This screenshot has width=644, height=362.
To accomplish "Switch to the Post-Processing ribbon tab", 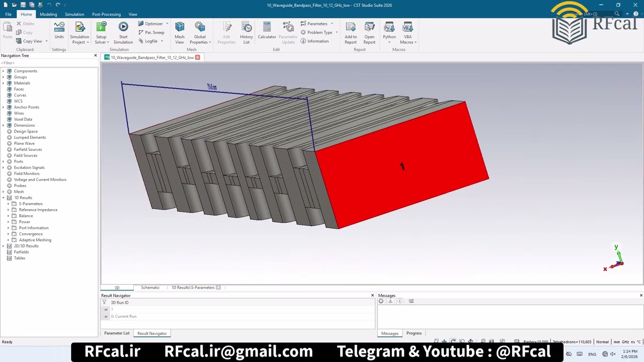I will pyautogui.click(x=106, y=14).
